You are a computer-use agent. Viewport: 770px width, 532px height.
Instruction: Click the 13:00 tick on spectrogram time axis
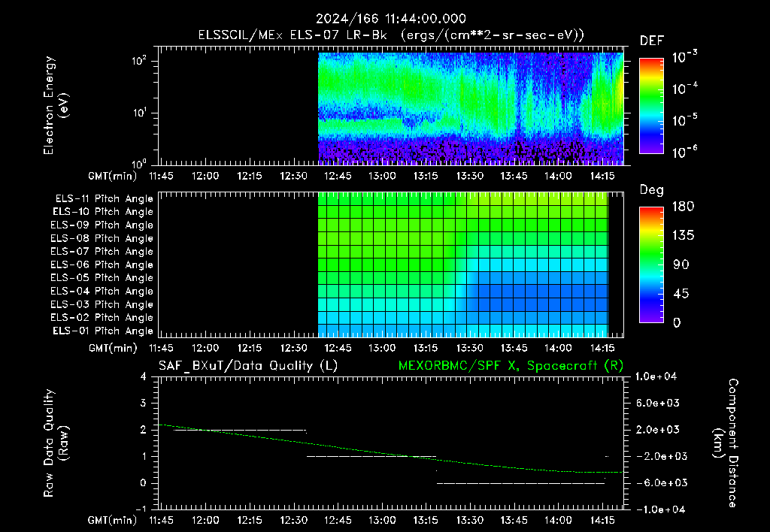tap(381, 176)
